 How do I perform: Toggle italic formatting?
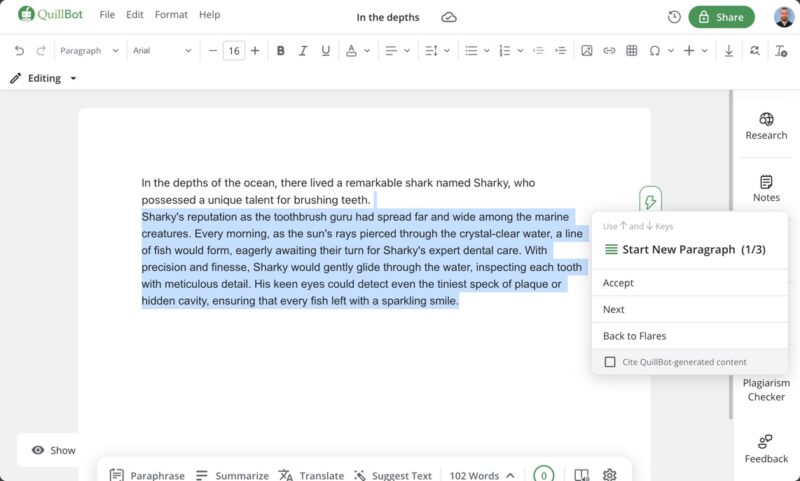(303, 50)
